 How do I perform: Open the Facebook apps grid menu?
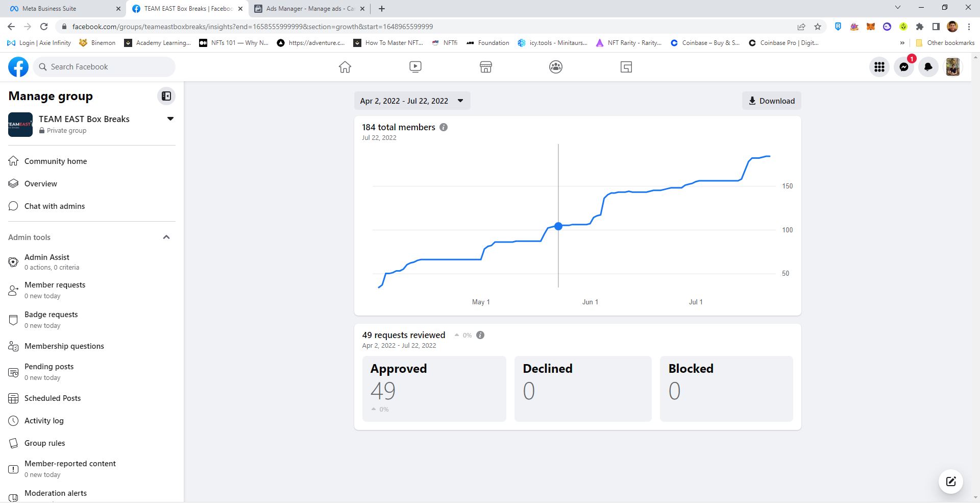pos(879,67)
